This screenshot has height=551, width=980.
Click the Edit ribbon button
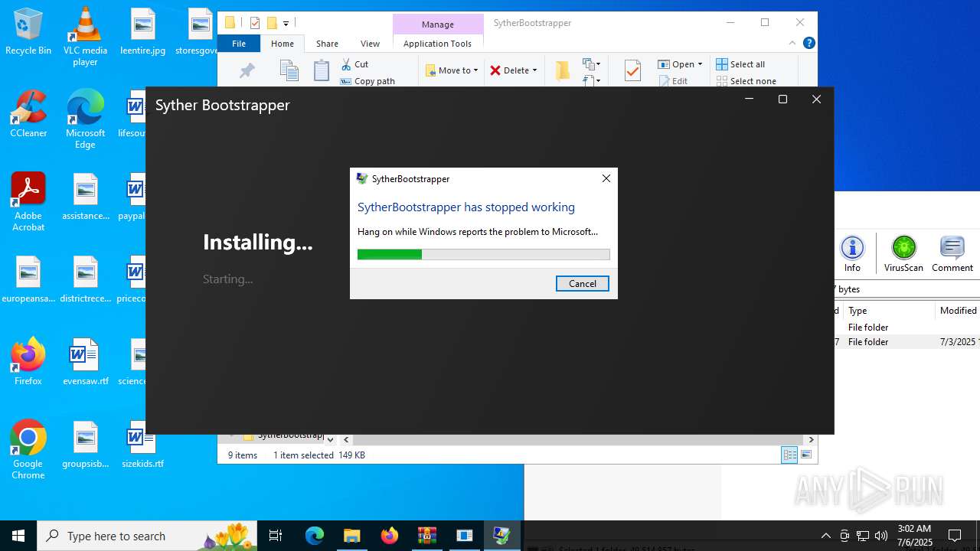click(x=672, y=81)
